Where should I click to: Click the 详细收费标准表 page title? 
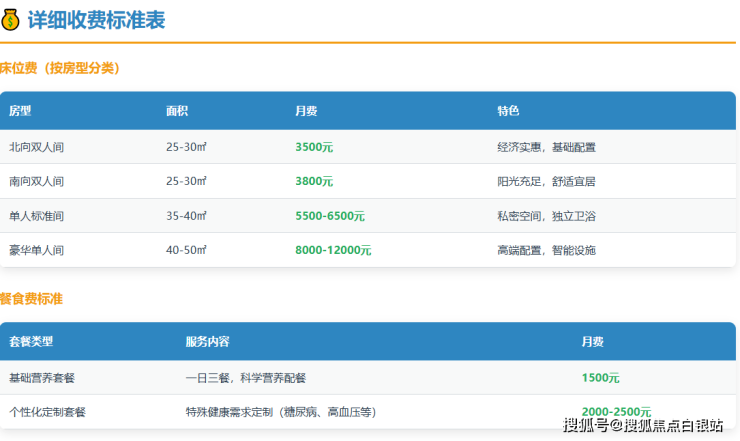tap(97, 20)
